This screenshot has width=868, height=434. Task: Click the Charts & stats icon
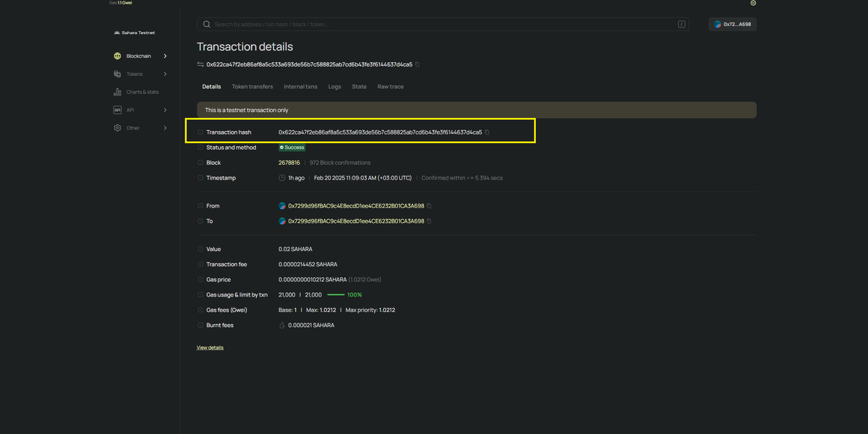pos(118,92)
